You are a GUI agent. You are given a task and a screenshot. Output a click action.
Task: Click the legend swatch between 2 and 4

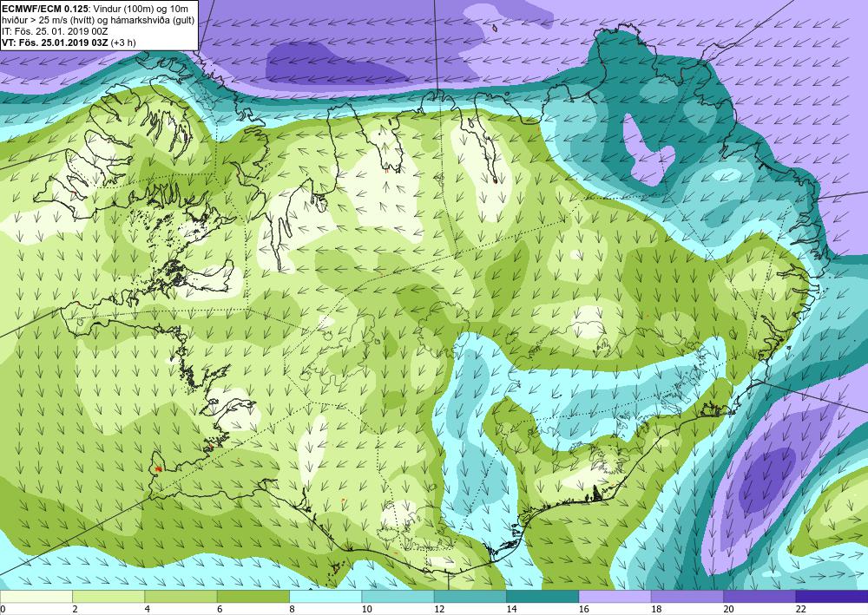click(x=108, y=596)
